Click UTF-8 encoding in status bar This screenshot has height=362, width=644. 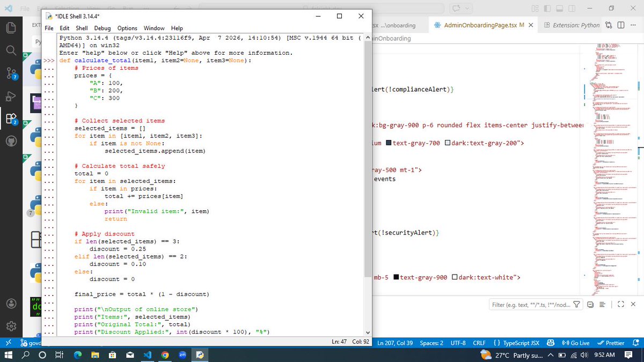coord(458,343)
